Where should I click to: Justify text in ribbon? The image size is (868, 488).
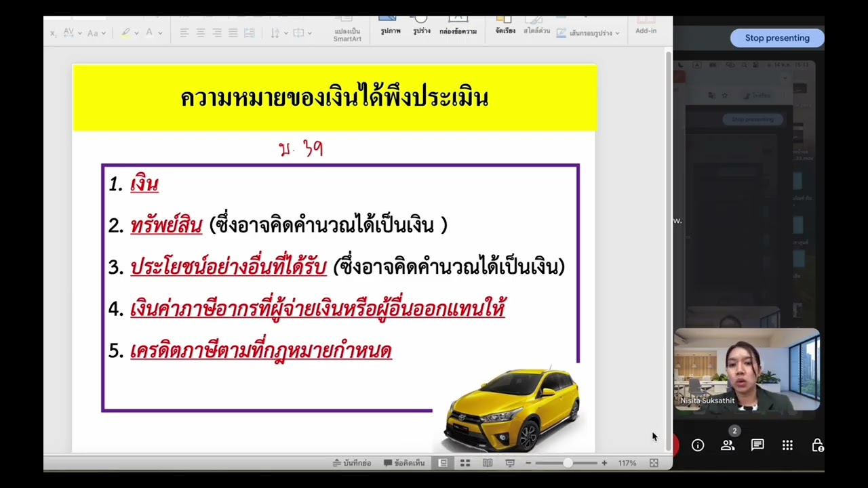(233, 33)
